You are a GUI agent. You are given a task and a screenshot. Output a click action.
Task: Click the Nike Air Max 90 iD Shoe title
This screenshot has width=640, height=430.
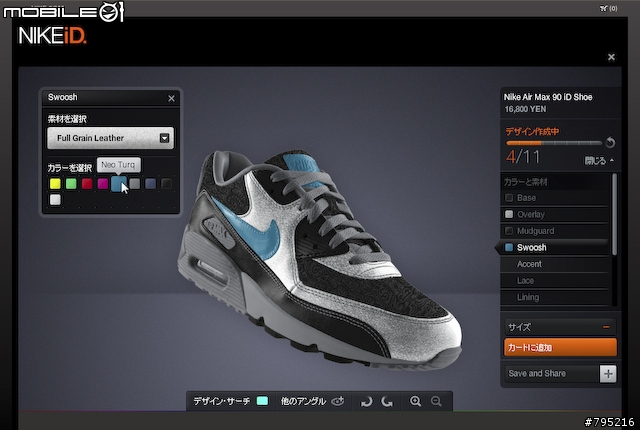tap(548, 97)
